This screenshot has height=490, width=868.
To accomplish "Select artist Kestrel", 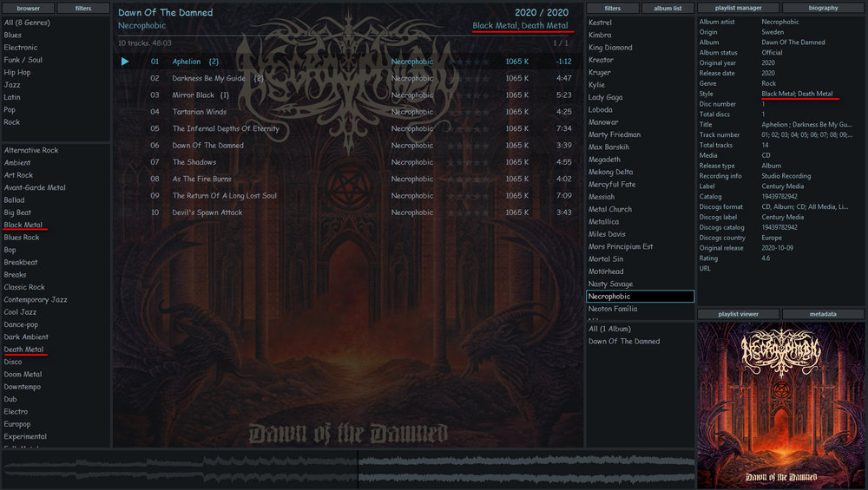I will tap(600, 23).
